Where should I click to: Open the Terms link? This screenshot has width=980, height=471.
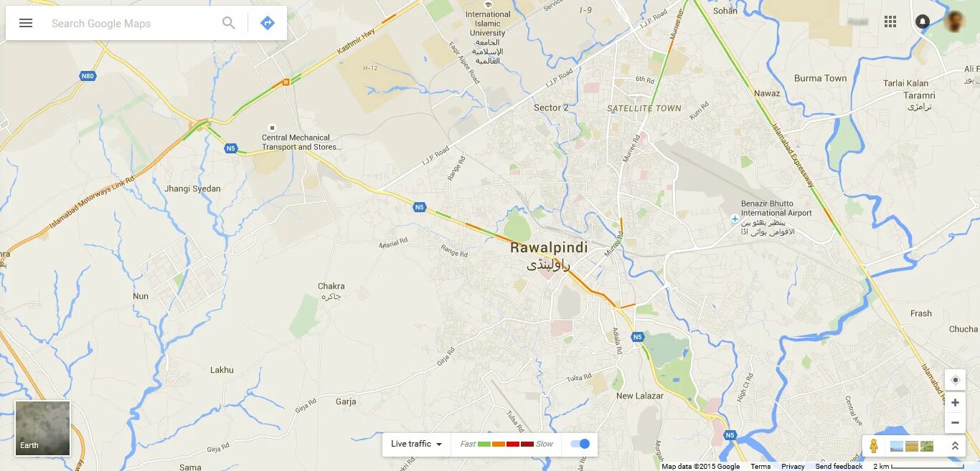pyautogui.click(x=760, y=466)
